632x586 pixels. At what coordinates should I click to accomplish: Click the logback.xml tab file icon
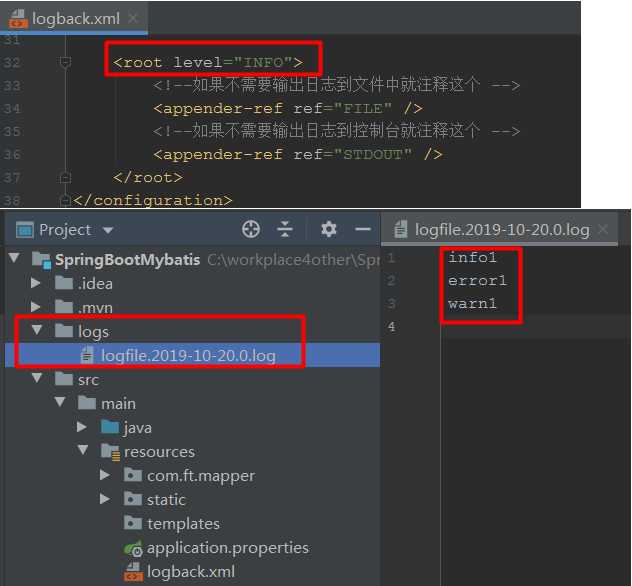(x=19, y=19)
